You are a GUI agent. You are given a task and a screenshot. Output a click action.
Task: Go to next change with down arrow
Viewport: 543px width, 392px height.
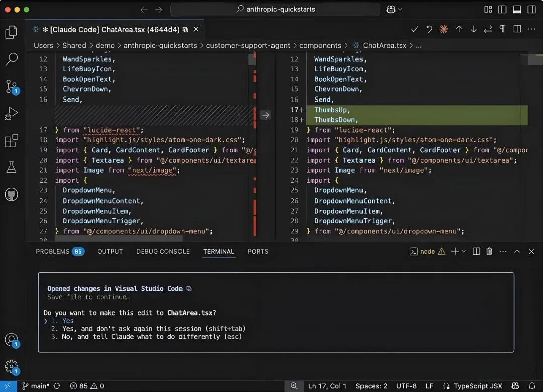coord(473,29)
